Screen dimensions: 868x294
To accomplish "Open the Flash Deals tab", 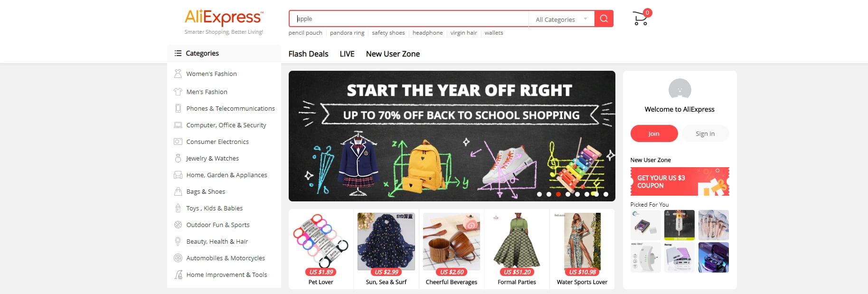I will [x=308, y=54].
